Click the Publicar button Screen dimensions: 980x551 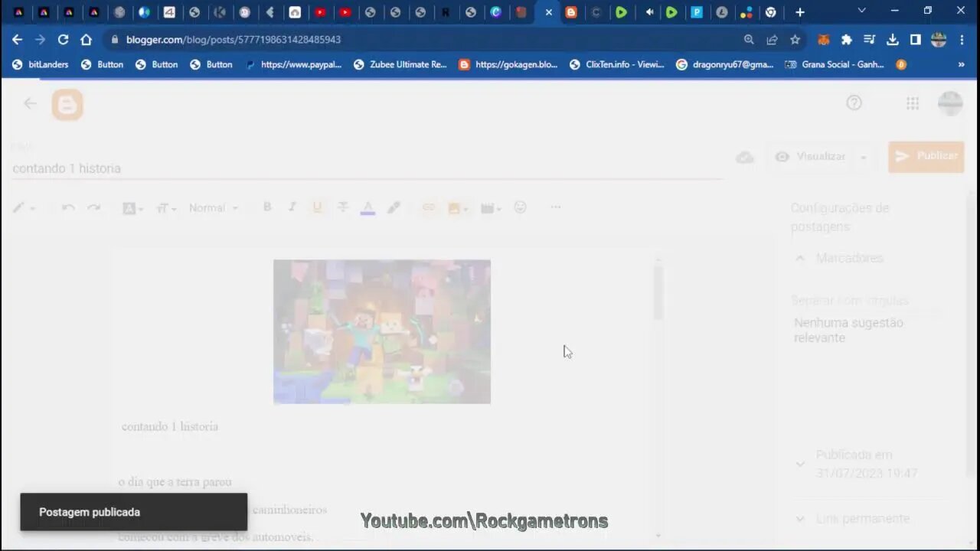click(926, 156)
